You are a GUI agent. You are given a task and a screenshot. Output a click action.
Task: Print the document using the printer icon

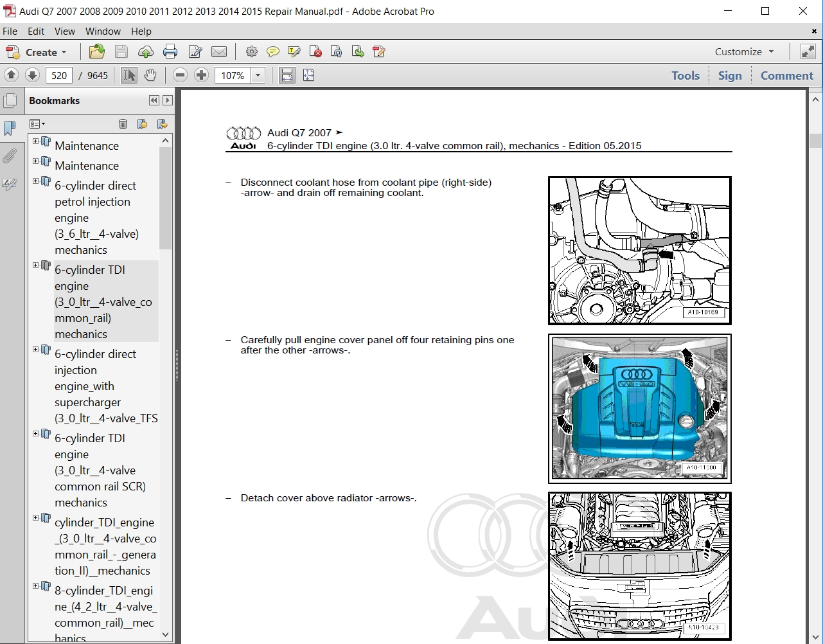coord(170,52)
